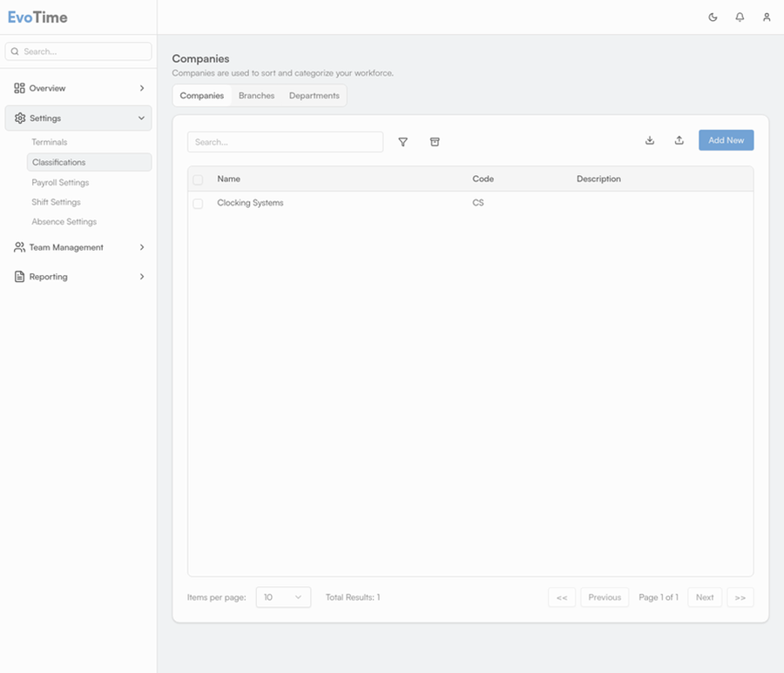784x673 pixels.
Task: Click the archive box icon
Action: [x=435, y=142]
